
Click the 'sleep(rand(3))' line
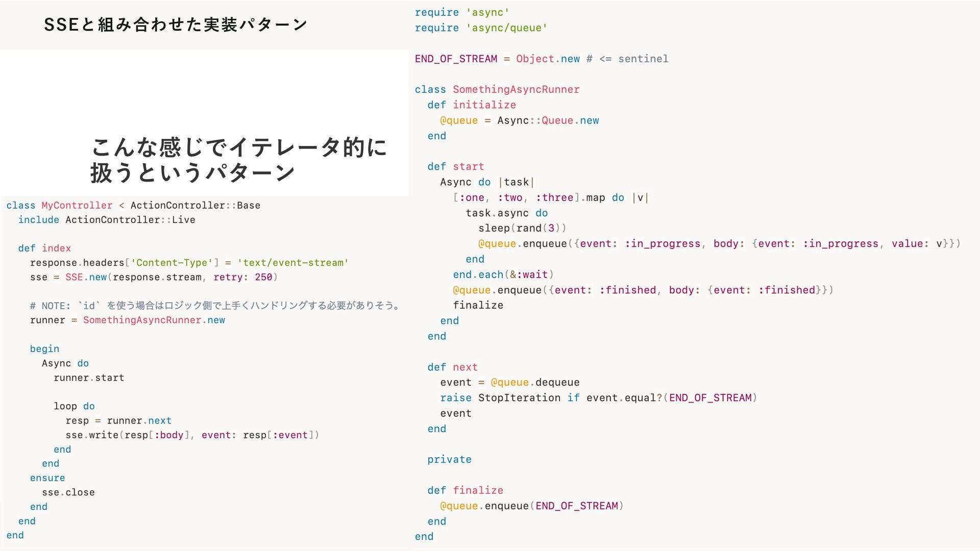[523, 228]
